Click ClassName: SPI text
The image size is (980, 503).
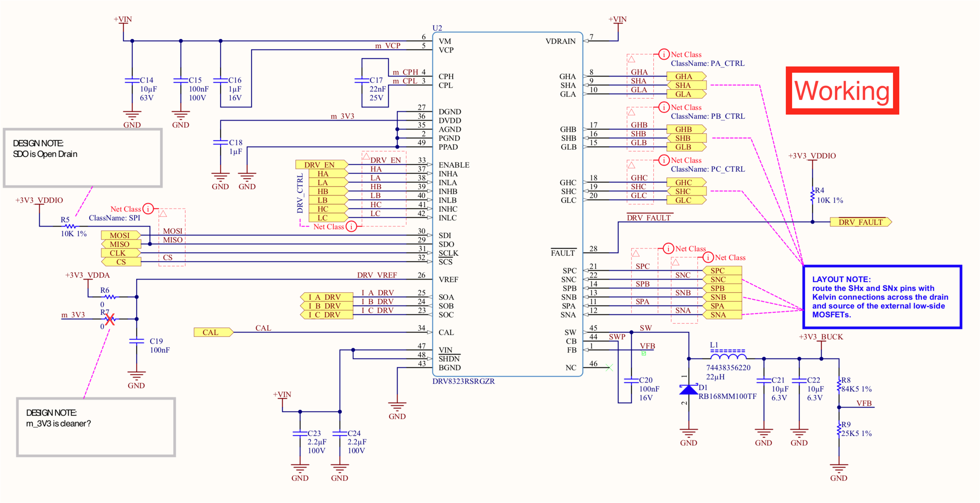(x=115, y=218)
